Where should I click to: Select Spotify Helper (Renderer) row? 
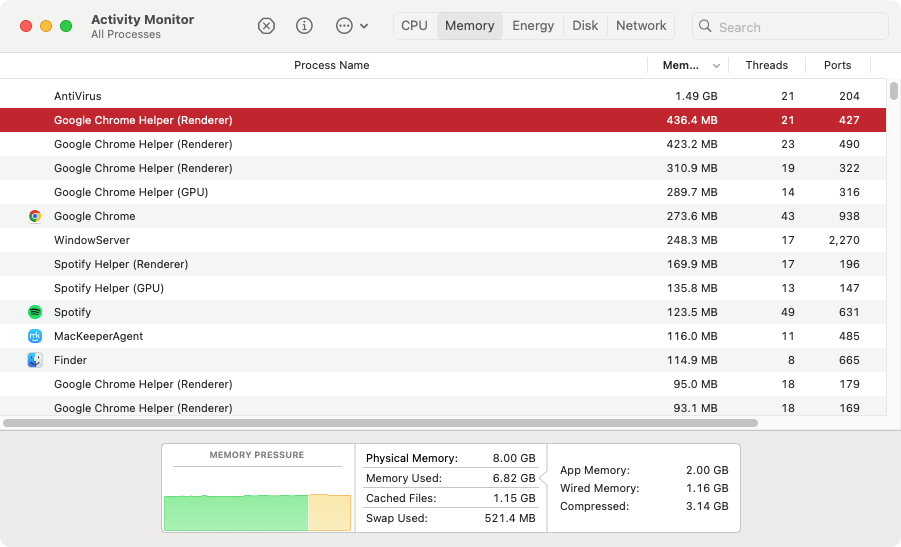[442, 264]
